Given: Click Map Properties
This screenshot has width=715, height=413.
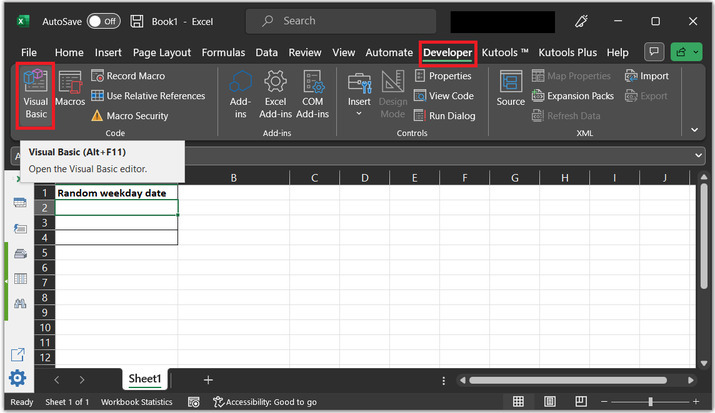Looking at the screenshot, I should tap(571, 76).
